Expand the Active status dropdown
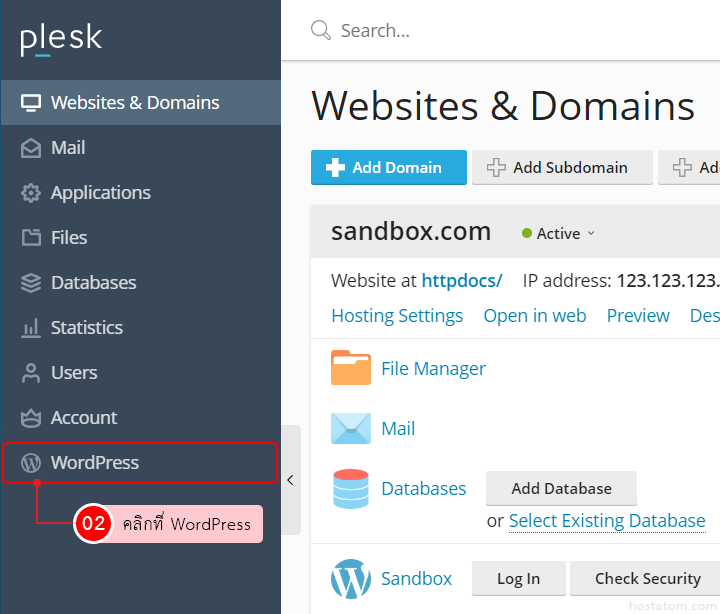The image size is (720, 614). pyautogui.click(x=559, y=233)
